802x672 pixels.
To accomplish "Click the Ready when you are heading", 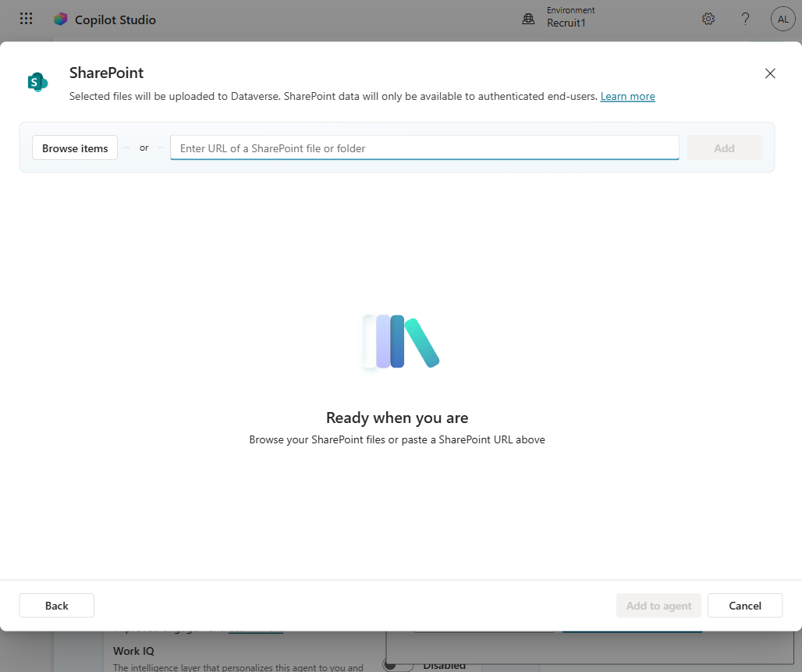I will point(397,418).
